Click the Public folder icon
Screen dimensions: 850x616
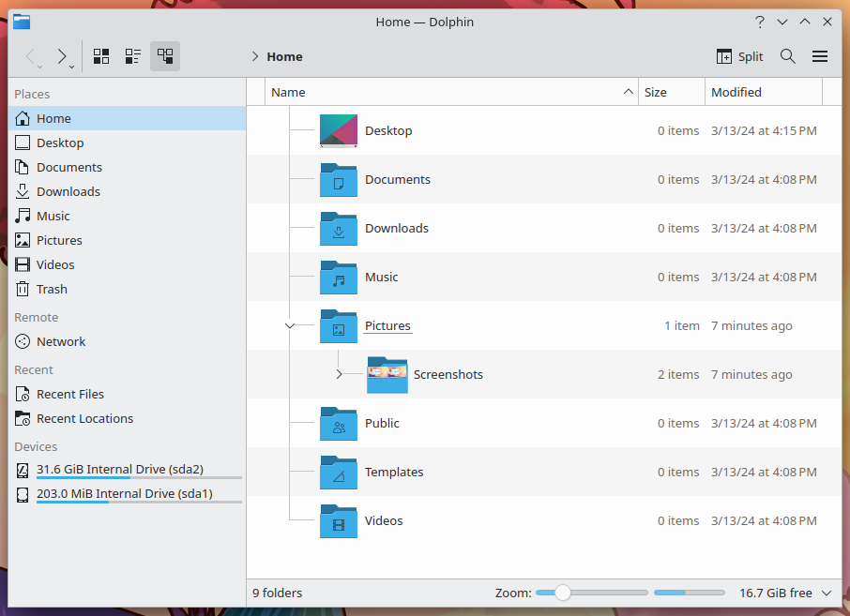339,423
